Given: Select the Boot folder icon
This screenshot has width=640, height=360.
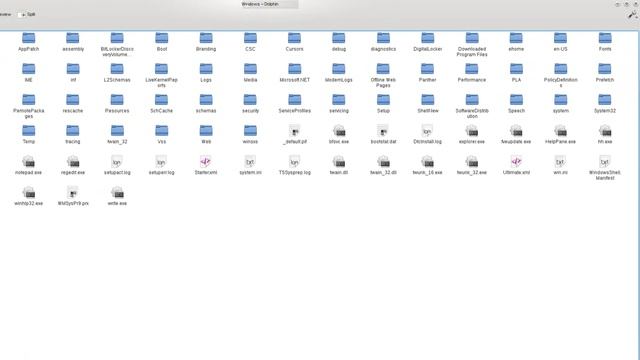Looking at the screenshot, I should point(162,38).
